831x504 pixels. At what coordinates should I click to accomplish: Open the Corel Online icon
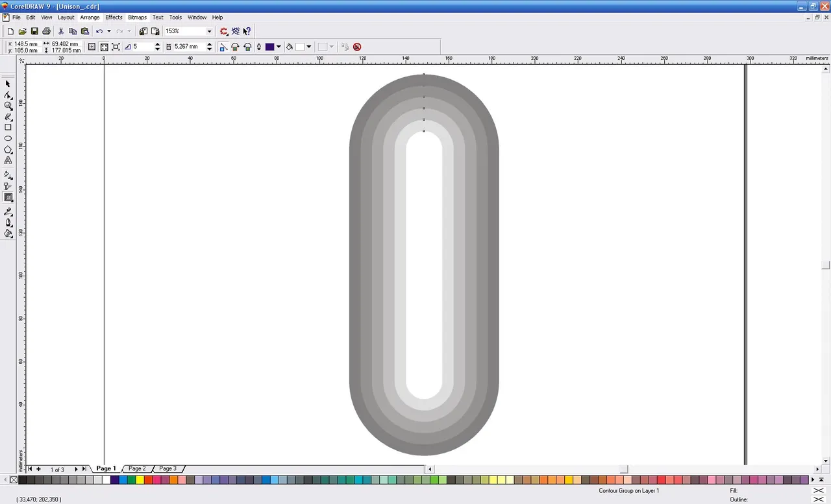[x=236, y=31]
